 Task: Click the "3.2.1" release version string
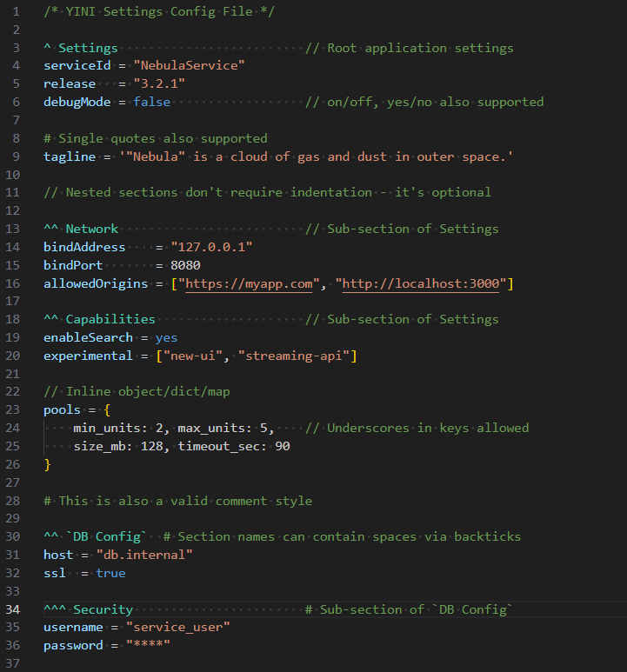pyautogui.click(x=159, y=83)
